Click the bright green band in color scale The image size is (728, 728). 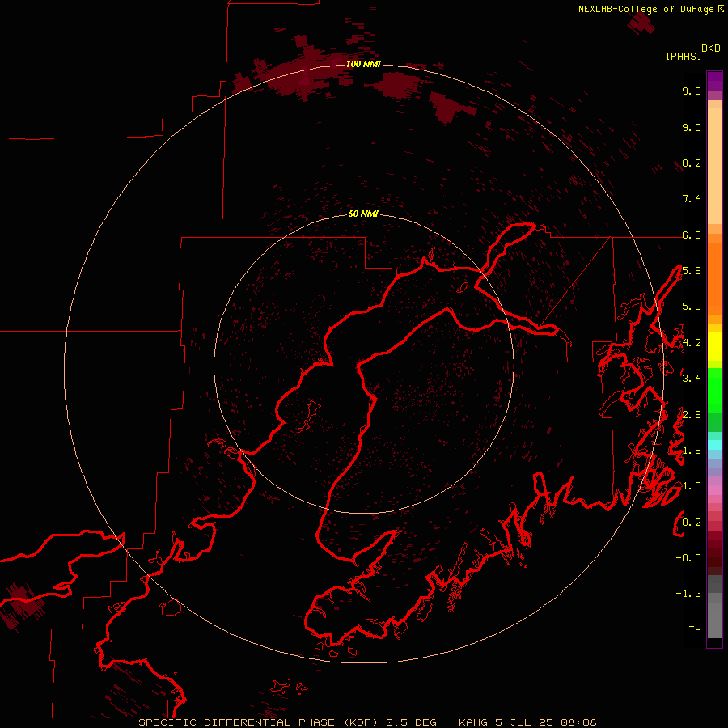[714, 390]
